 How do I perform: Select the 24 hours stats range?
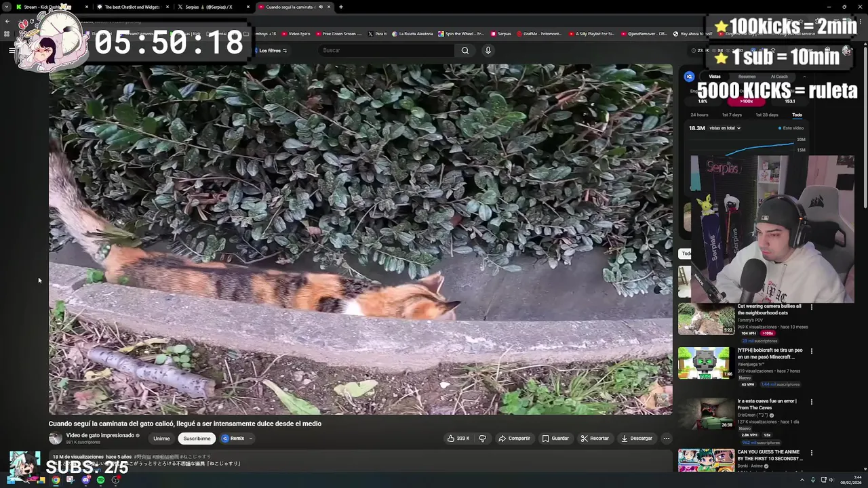(699, 115)
